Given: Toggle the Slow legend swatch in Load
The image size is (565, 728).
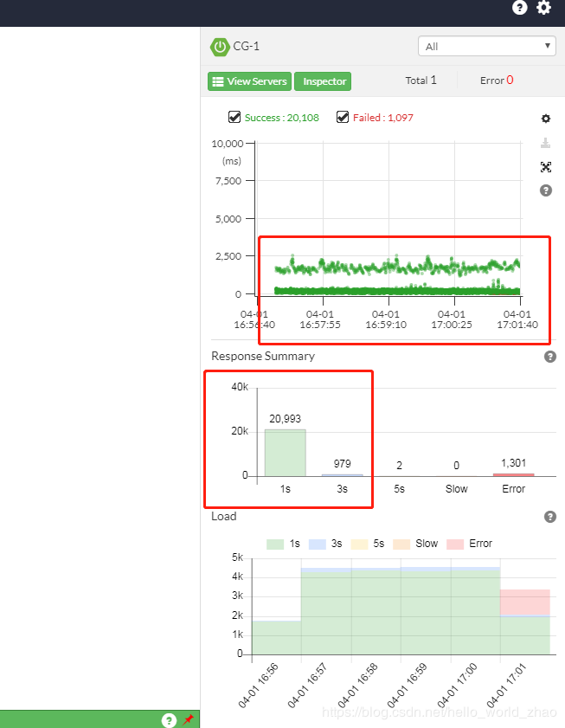Looking at the screenshot, I should [x=401, y=544].
